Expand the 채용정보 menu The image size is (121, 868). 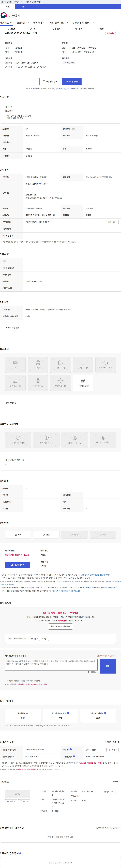click(x=6, y=23)
